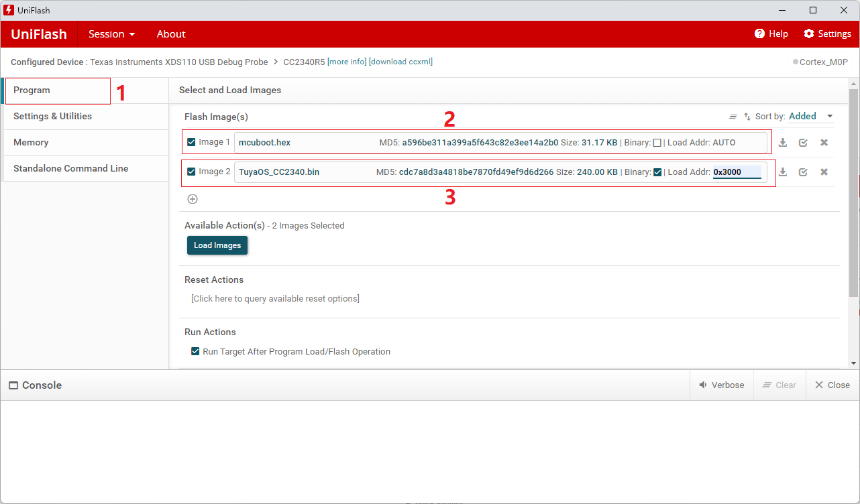Maximize the UniFlash window
Viewport: 860px width, 504px height.
click(813, 10)
